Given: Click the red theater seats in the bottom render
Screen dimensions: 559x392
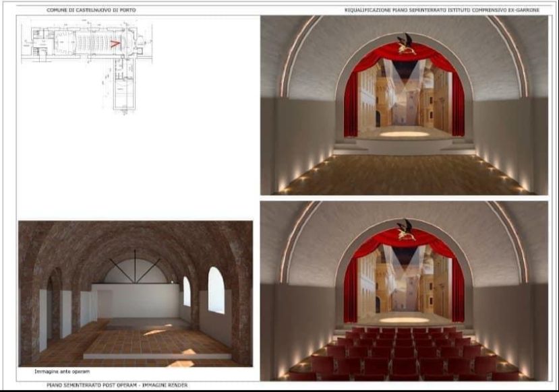Looking at the screenshot, I should coord(405,354).
